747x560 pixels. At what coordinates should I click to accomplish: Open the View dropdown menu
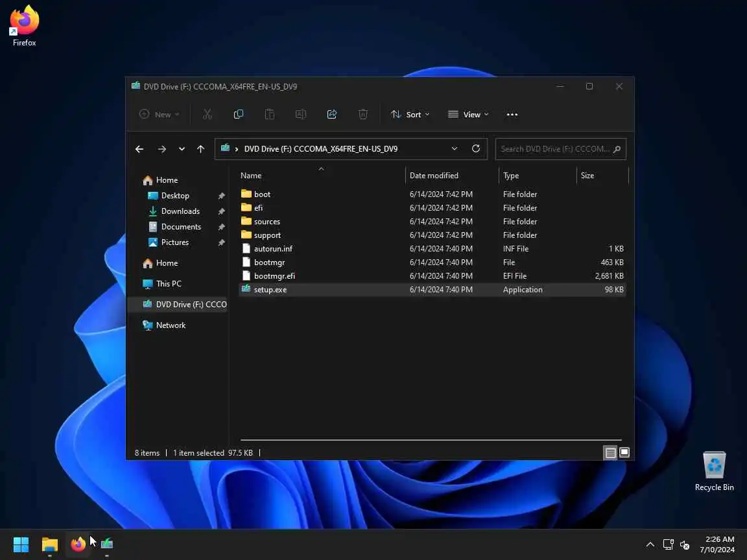(468, 114)
